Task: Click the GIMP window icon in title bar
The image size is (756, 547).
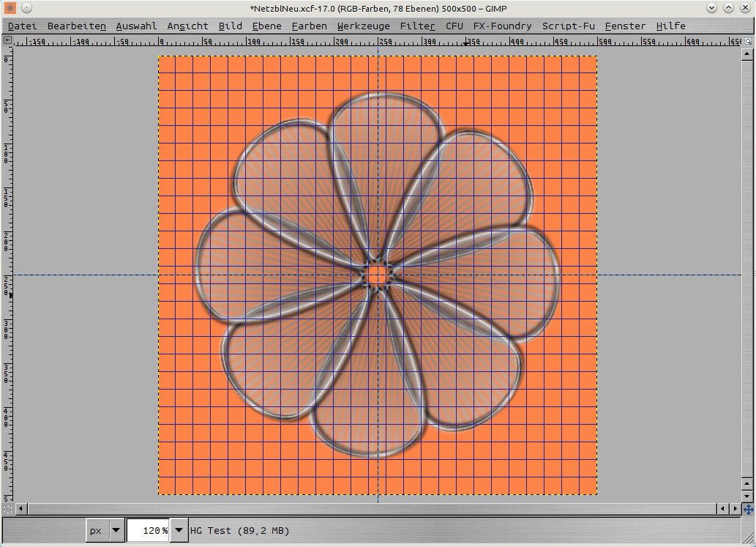Action: [x=10, y=8]
